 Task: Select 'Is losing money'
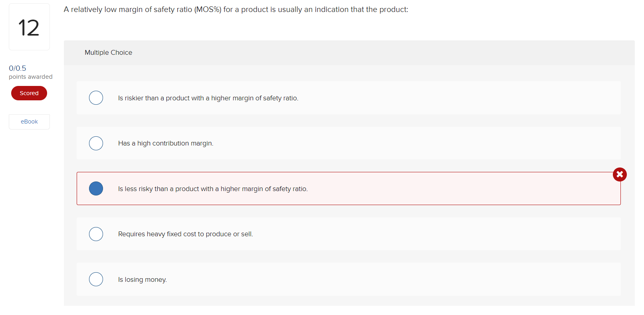click(96, 279)
